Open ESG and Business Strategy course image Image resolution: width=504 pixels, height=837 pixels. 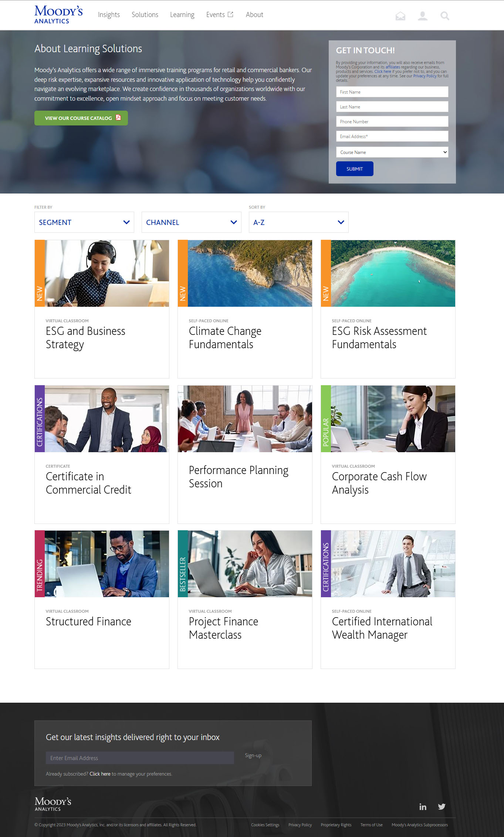(107, 273)
